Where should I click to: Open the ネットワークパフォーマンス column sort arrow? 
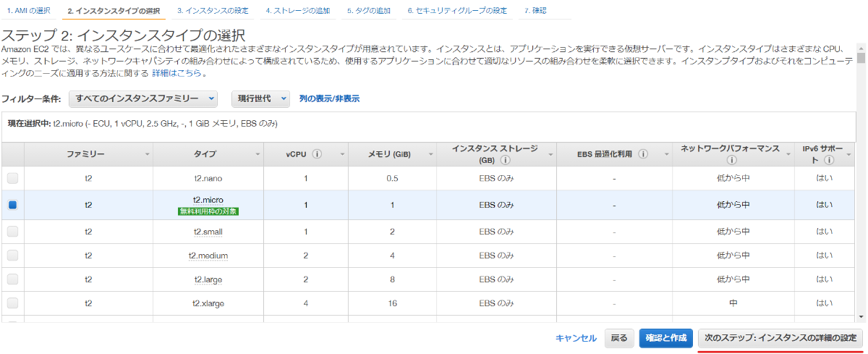click(790, 155)
